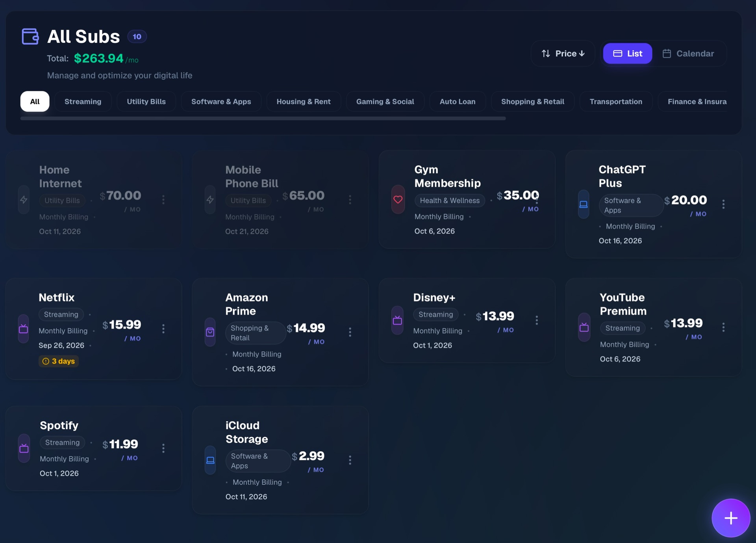The image size is (756, 543).
Task: Open the Mobile Phone Bill three-dot menu
Action: point(350,200)
